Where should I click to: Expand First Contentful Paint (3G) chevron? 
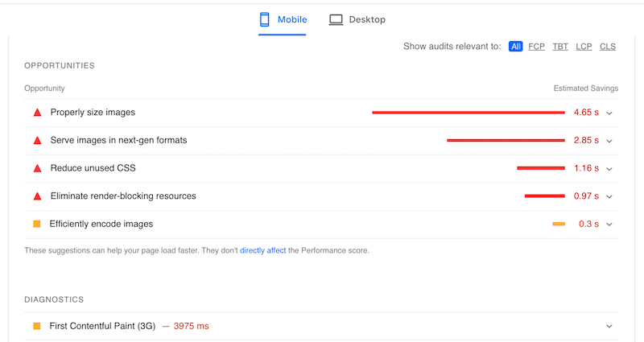[x=609, y=327]
